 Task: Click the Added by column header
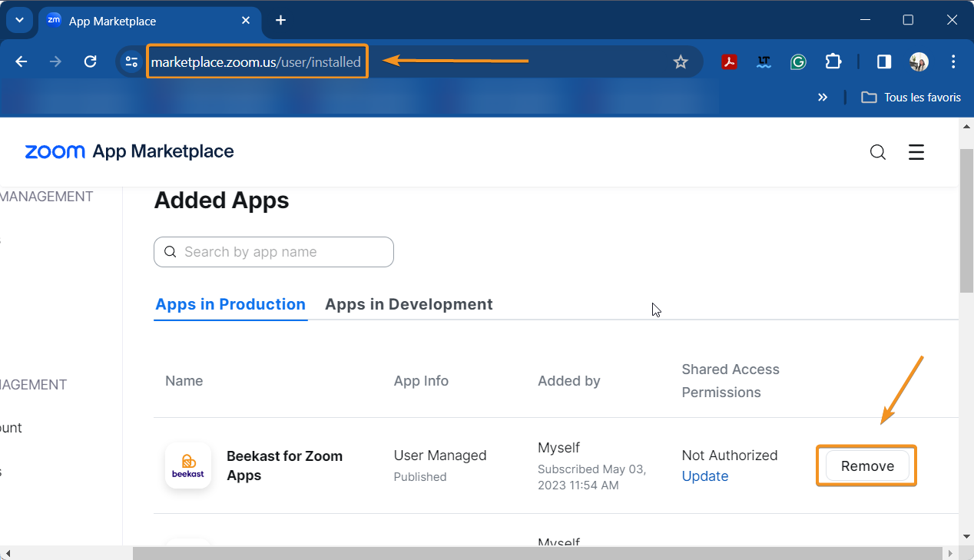(x=569, y=381)
